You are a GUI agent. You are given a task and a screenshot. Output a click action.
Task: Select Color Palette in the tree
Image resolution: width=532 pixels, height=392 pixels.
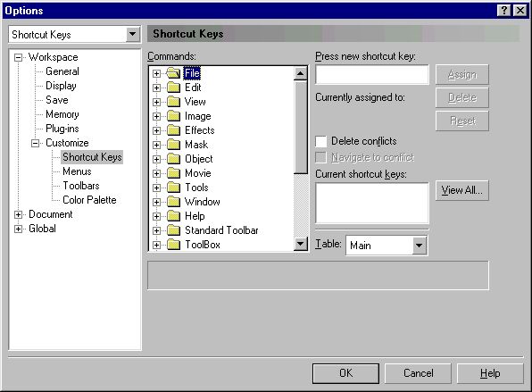click(x=89, y=200)
